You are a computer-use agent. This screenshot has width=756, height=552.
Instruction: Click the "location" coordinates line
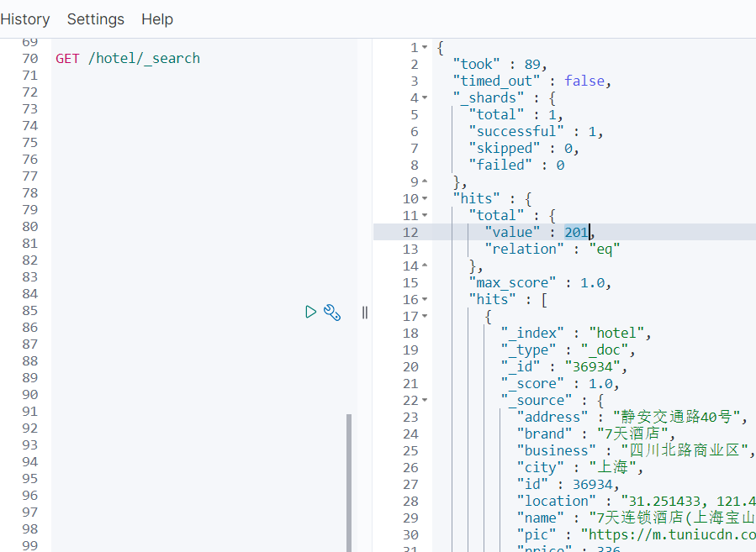click(x=636, y=502)
